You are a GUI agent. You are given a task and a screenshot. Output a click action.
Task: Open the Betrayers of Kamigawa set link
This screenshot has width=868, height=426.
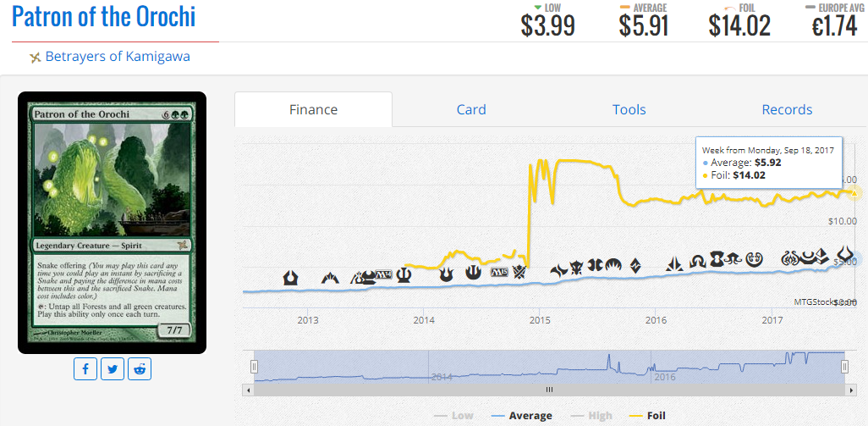coord(118,57)
